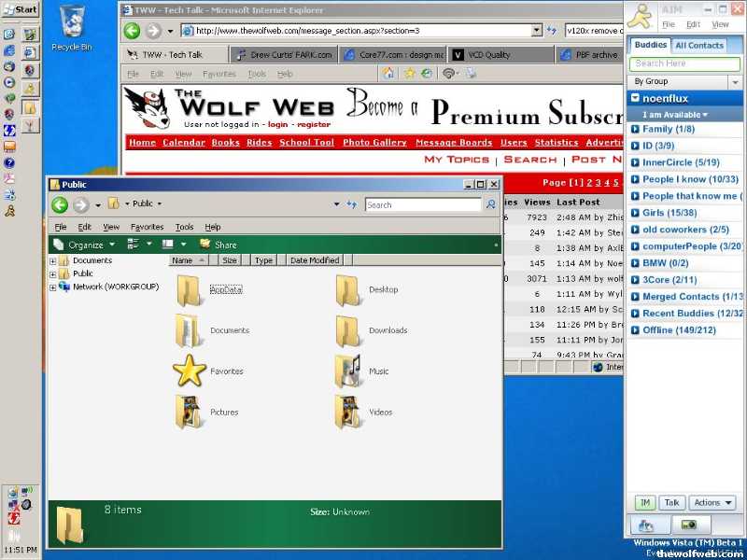Open the Pictures folder icon
This screenshot has width=747, height=560.
click(x=190, y=412)
